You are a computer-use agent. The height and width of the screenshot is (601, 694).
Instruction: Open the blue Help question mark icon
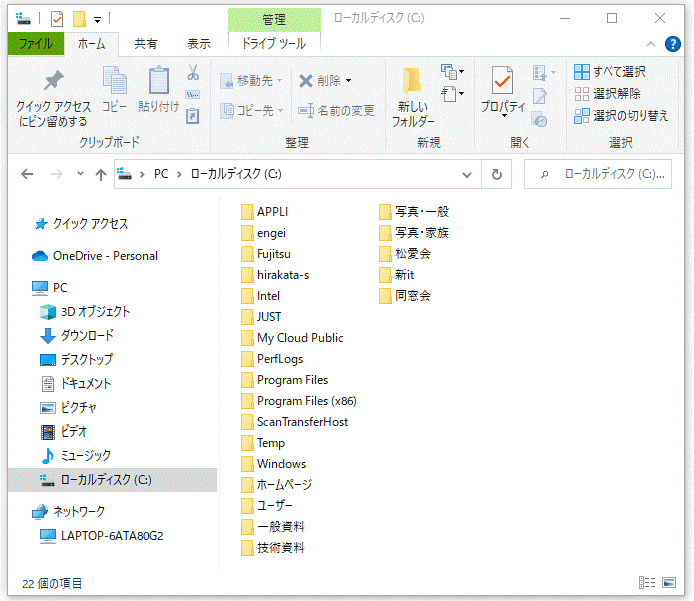pyautogui.click(x=673, y=44)
